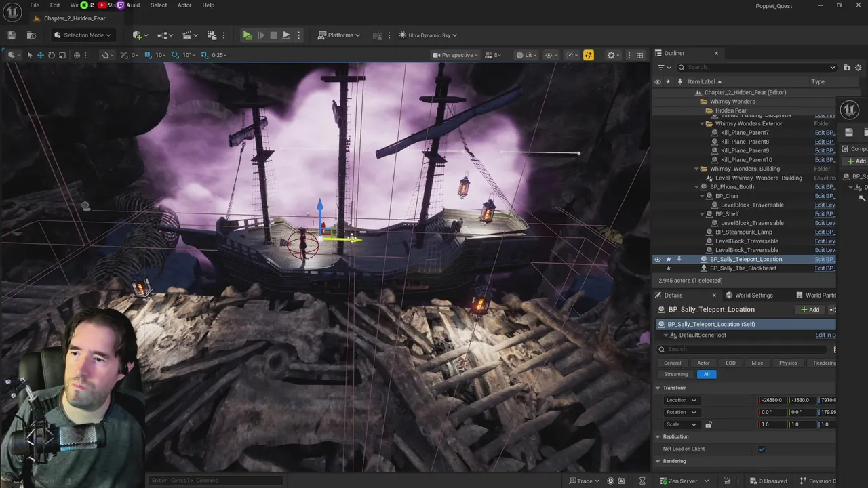The height and width of the screenshot is (488, 868).
Task: Click the Skip frame play-step icon
Action: pyautogui.click(x=260, y=35)
